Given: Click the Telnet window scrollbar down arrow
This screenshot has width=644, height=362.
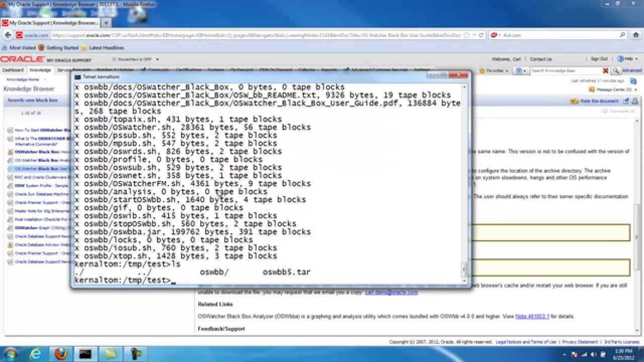Looking at the screenshot, I should pyautogui.click(x=465, y=281).
